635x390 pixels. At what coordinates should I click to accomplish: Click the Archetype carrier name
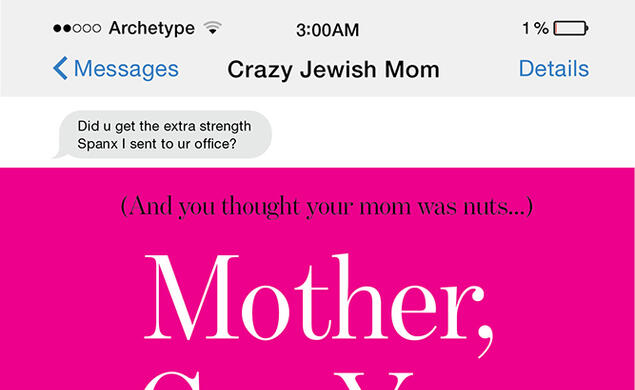click(152, 28)
